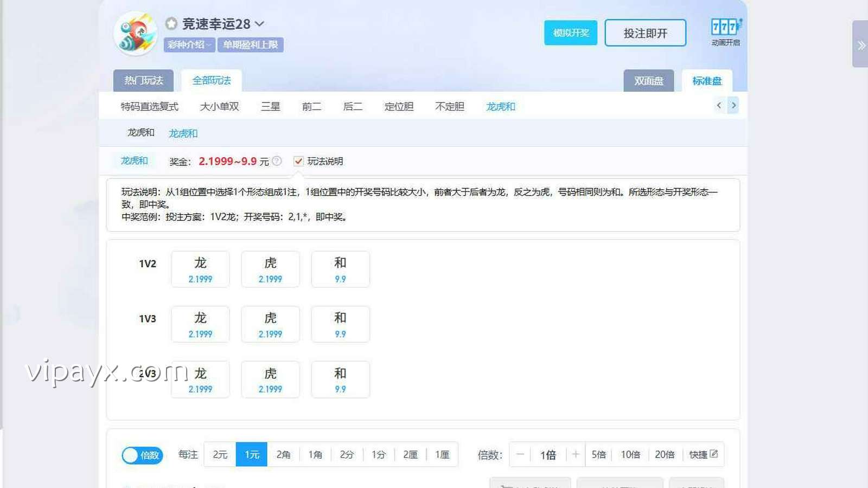This screenshot has height=488, width=868.
Task: Click the 投注即开 button
Action: pyautogui.click(x=645, y=33)
